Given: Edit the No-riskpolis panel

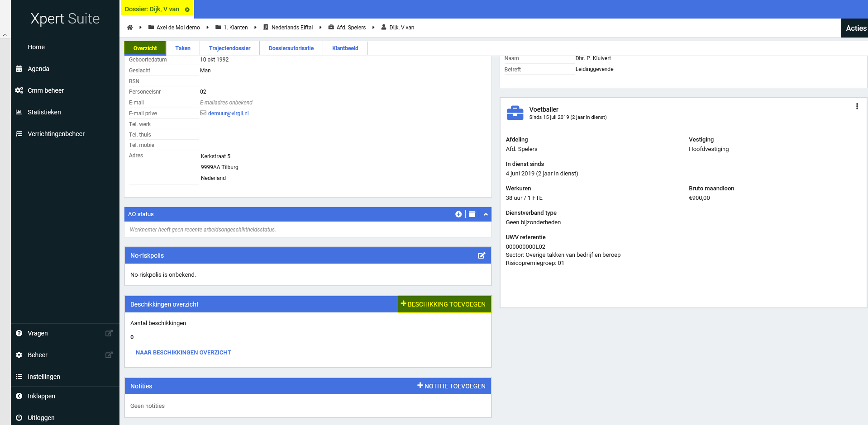Looking at the screenshot, I should tap(482, 255).
